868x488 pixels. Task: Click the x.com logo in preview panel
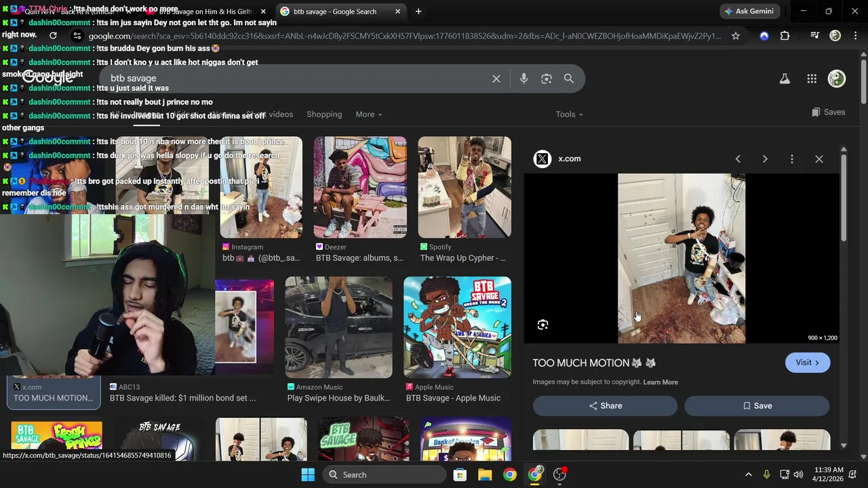point(542,159)
